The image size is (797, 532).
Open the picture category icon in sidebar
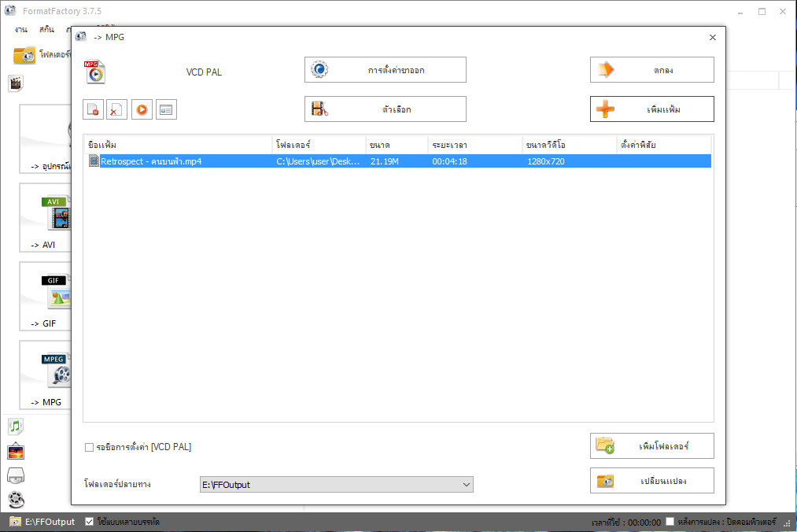[x=16, y=451]
